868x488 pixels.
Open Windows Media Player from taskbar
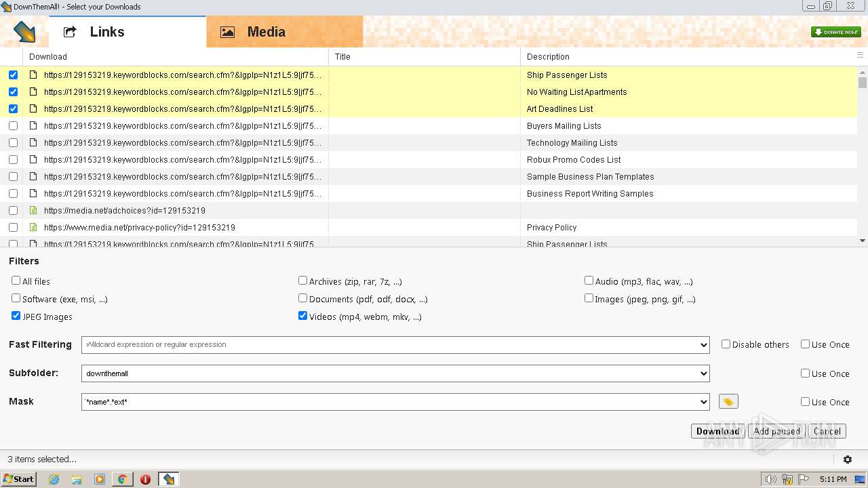(x=100, y=479)
